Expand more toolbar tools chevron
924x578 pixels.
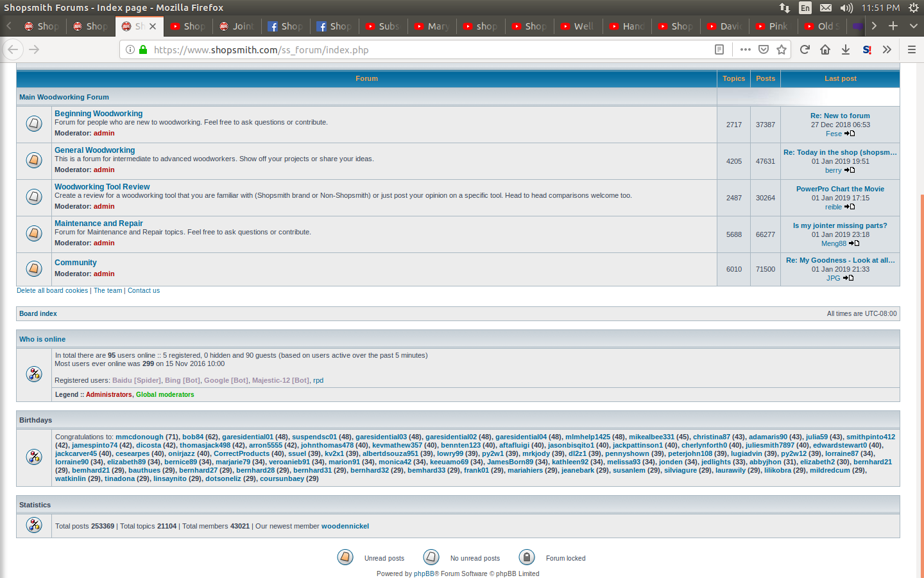tap(887, 49)
